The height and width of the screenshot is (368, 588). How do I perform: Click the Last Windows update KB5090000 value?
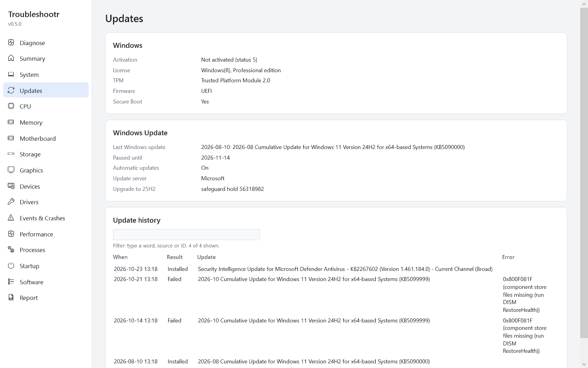click(x=333, y=147)
